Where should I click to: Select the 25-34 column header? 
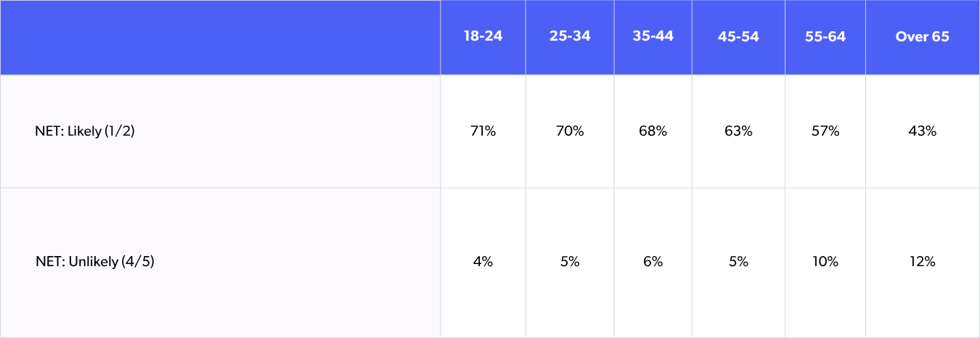[x=570, y=37]
